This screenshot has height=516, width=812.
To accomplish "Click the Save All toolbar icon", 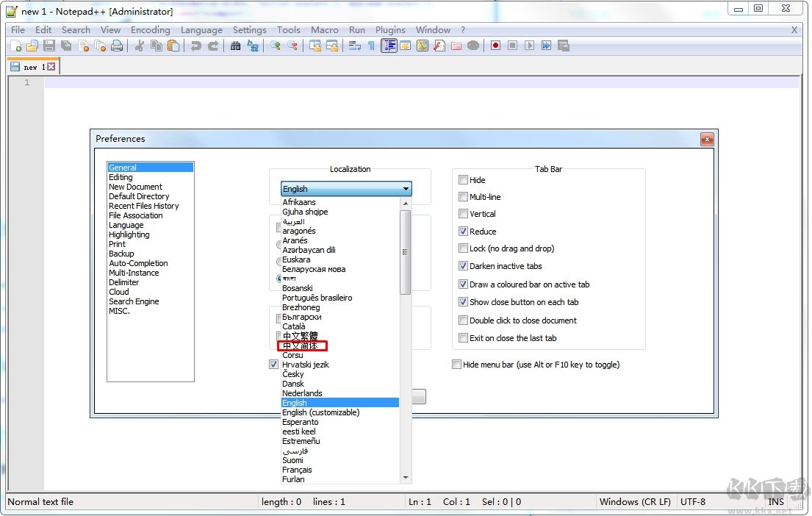I will (66, 46).
